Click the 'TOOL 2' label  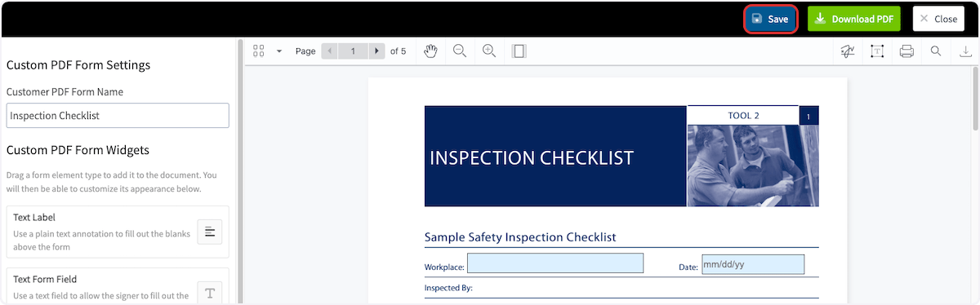[743, 116]
